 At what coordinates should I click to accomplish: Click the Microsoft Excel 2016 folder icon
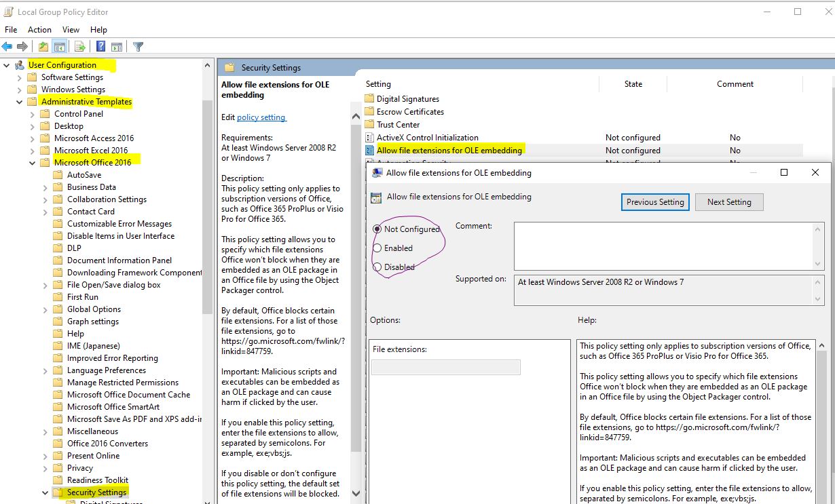(45, 151)
